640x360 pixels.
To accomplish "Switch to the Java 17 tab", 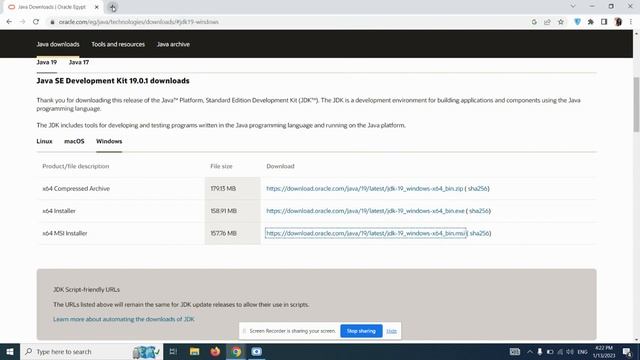I will [x=79, y=62].
